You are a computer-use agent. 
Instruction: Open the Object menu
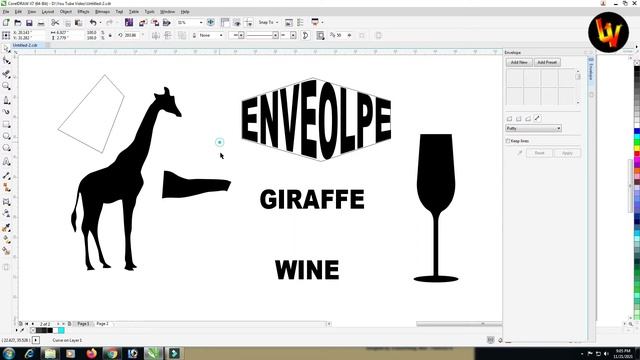pyautogui.click(x=66, y=12)
